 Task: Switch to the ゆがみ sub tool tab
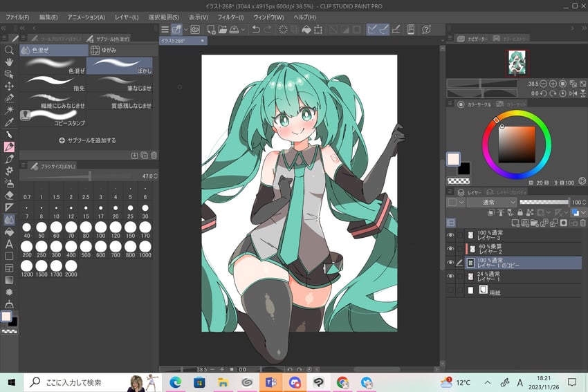point(123,50)
